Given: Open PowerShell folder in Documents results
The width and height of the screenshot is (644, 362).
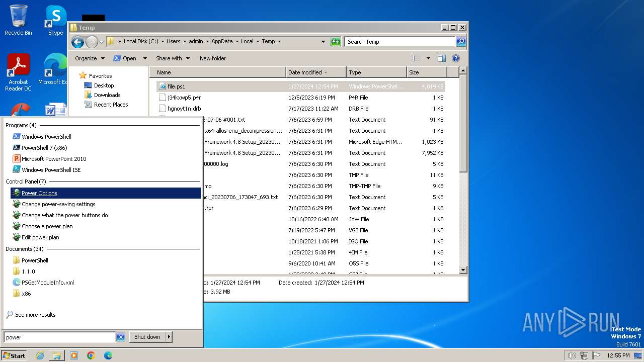Looking at the screenshot, I should (x=35, y=260).
